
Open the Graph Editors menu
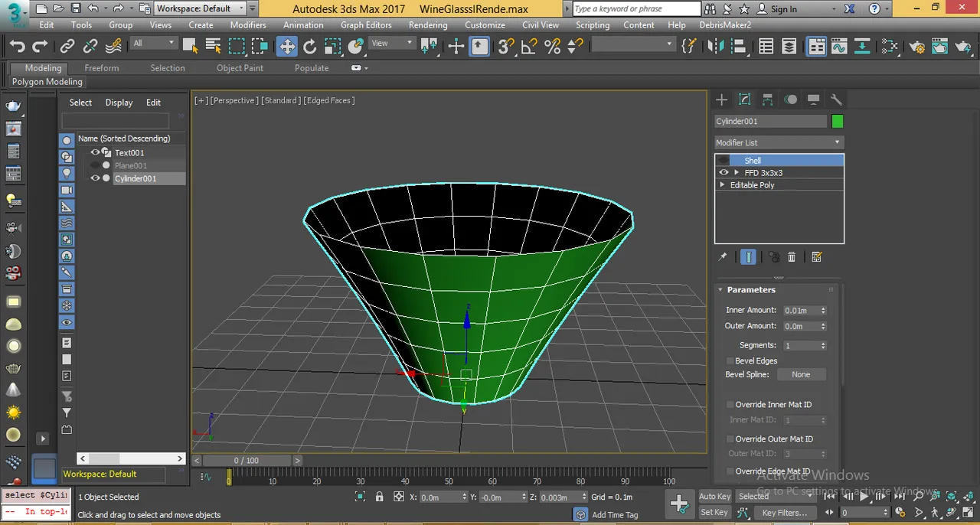tap(366, 24)
